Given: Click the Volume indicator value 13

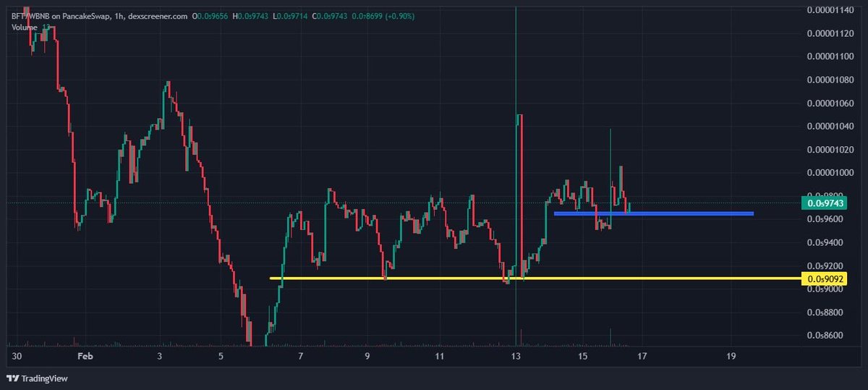Looking at the screenshot, I should coord(46,27).
